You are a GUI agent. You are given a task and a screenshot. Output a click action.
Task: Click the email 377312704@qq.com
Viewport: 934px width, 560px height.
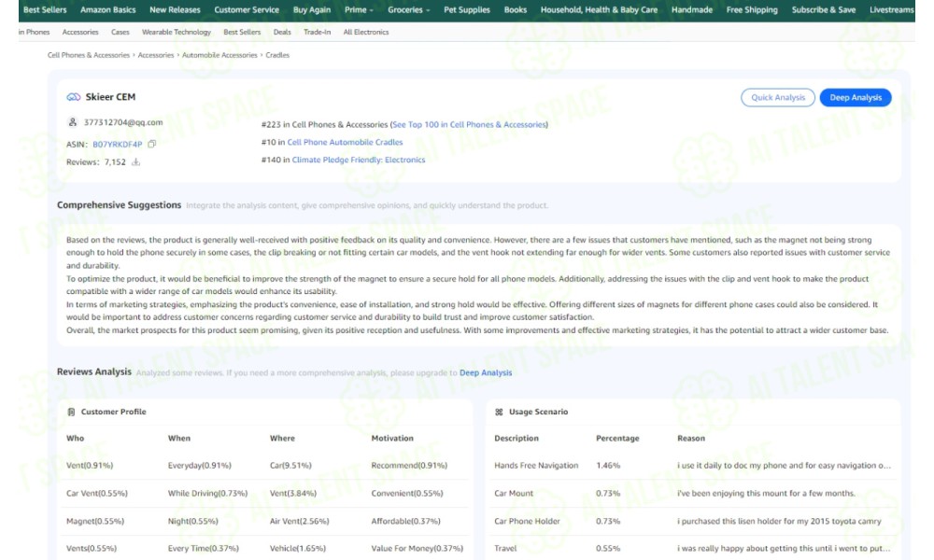tap(122, 122)
